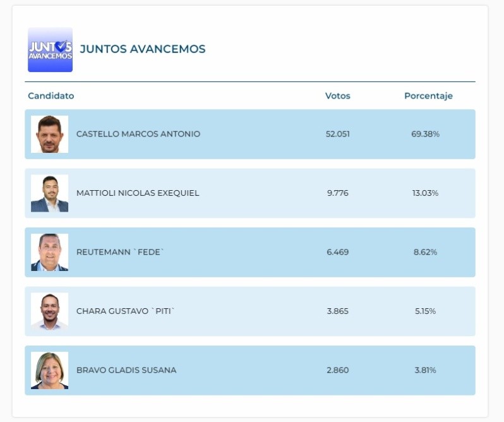Click the 69.38% percentage value
Screen dimensions: 504x422
pos(425,134)
